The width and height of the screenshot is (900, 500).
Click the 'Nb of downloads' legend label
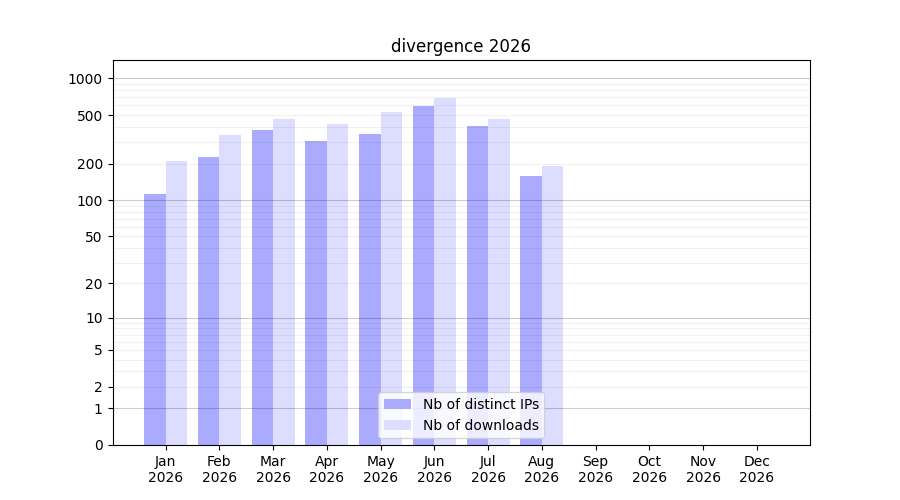480,425
